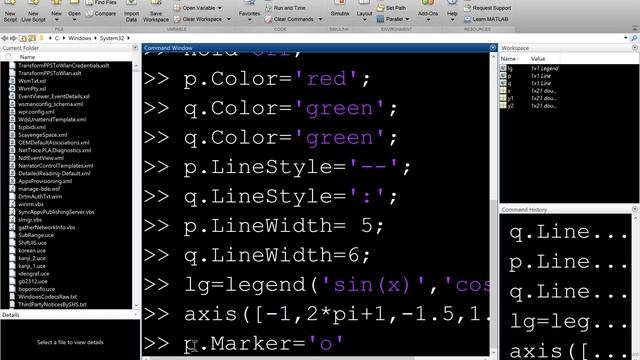Viewport: 640px width, 360px height.
Task: Select file manage-bde.wsf
Action: [39, 189]
